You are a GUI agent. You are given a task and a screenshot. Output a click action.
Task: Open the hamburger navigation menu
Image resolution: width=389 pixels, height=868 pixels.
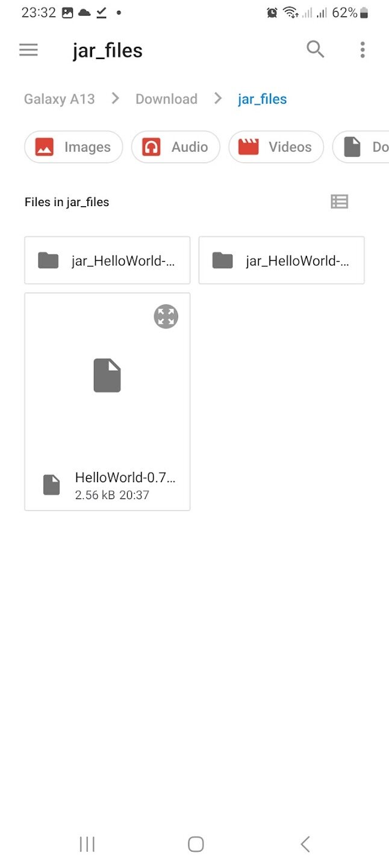click(x=28, y=50)
